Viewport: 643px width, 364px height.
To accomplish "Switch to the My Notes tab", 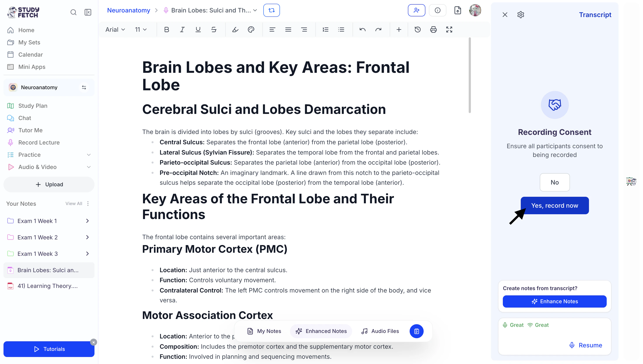I will click(x=264, y=331).
